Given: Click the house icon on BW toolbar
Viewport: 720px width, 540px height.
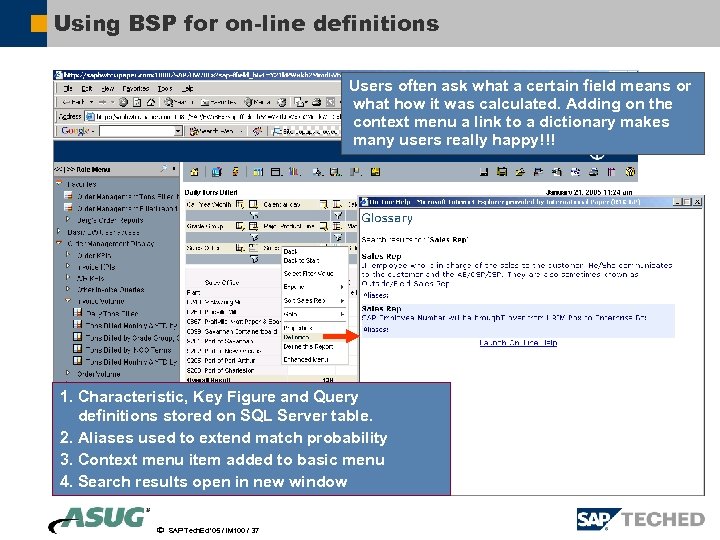Looking at the screenshot, I should (x=194, y=172).
